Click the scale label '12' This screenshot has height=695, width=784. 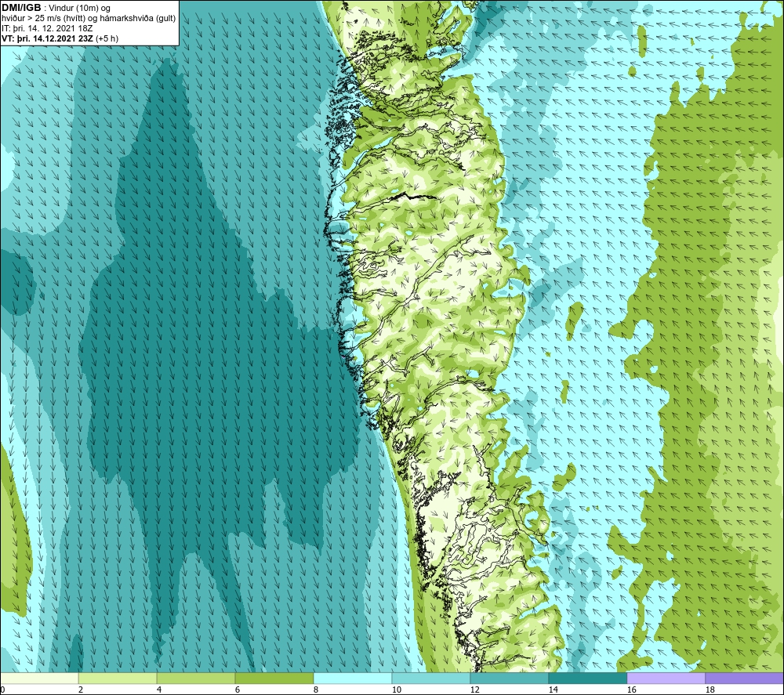[x=474, y=690]
